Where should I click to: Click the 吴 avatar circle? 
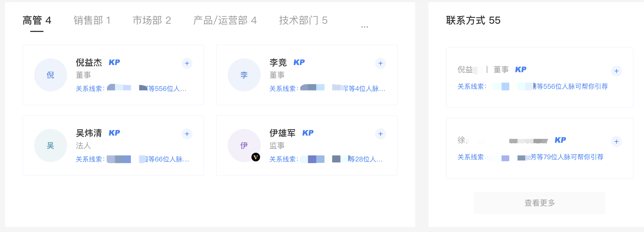(50, 145)
